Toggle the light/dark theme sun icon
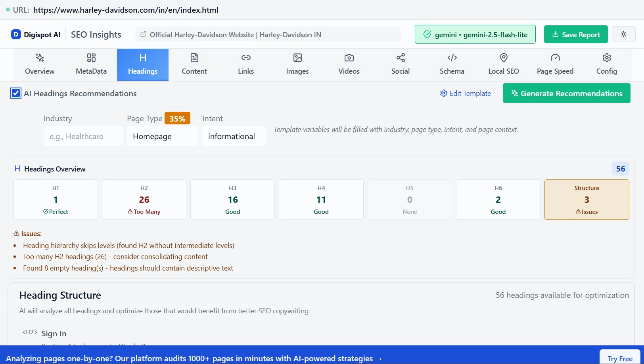The width and height of the screenshot is (644, 364). coord(624,34)
